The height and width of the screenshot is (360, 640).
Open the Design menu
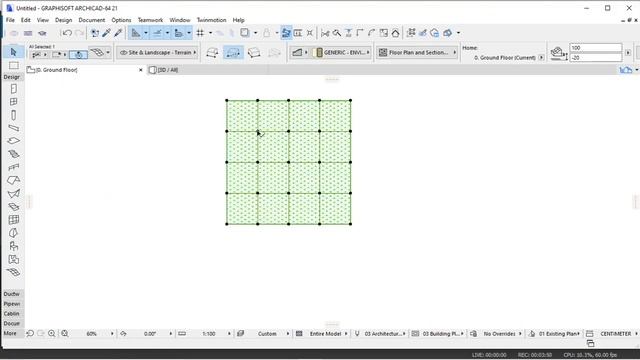[x=63, y=20]
